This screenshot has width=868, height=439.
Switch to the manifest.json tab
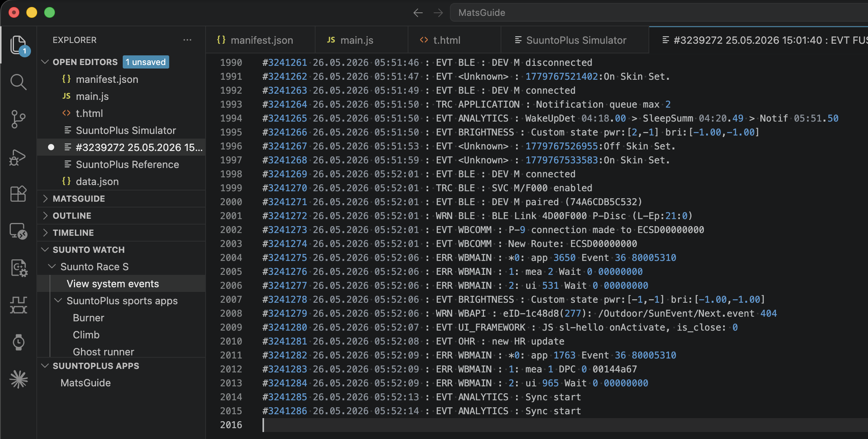point(260,40)
